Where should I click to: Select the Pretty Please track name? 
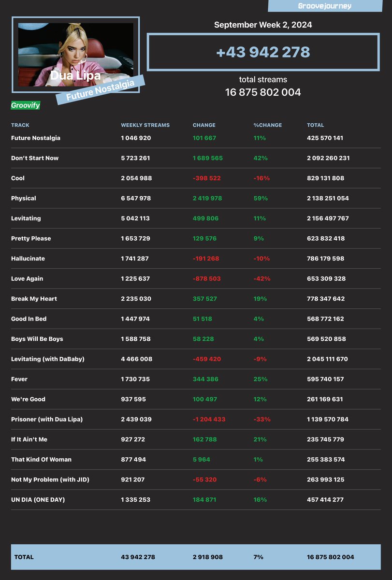[x=31, y=238]
